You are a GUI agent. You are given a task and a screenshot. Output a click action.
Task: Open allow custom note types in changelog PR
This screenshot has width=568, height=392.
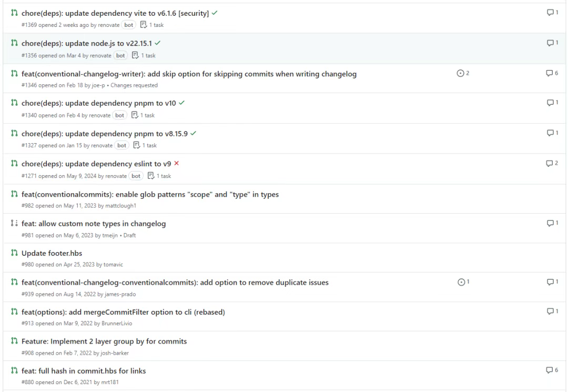click(x=94, y=224)
